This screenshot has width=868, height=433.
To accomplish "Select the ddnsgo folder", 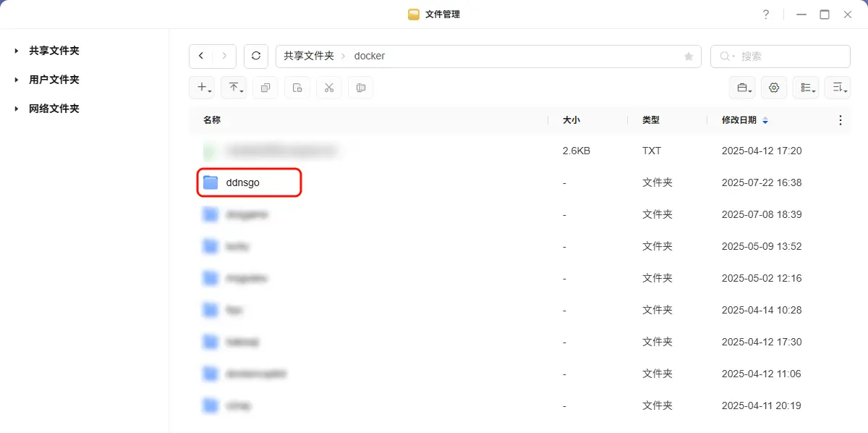I will click(x=243, y=182).
